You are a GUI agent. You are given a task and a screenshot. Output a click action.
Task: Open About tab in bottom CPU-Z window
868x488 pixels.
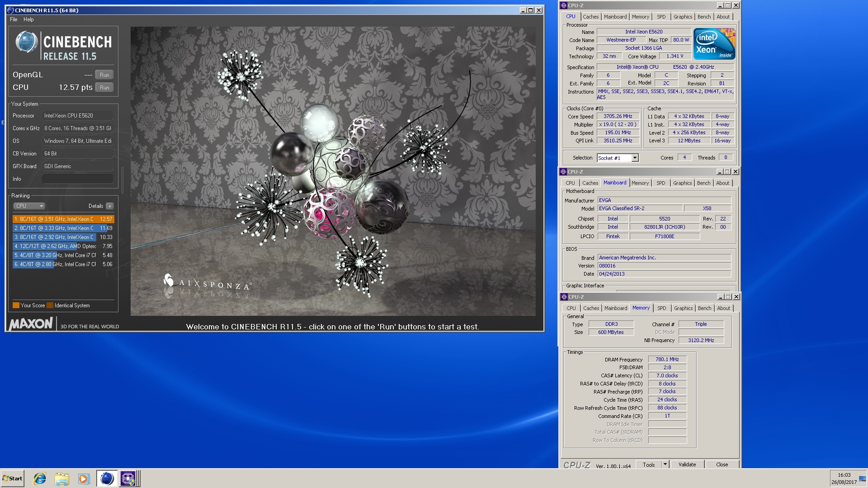tap(723, 308)
